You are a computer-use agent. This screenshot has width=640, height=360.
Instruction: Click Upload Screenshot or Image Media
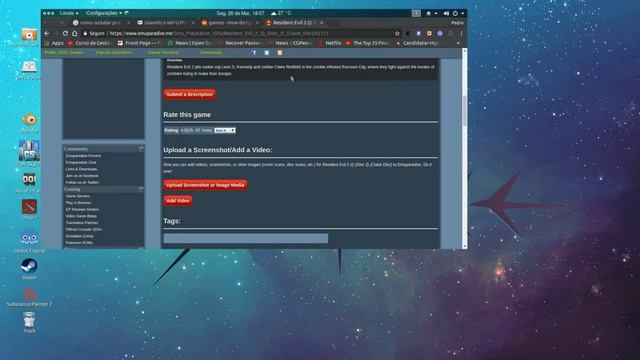[205, 185]
